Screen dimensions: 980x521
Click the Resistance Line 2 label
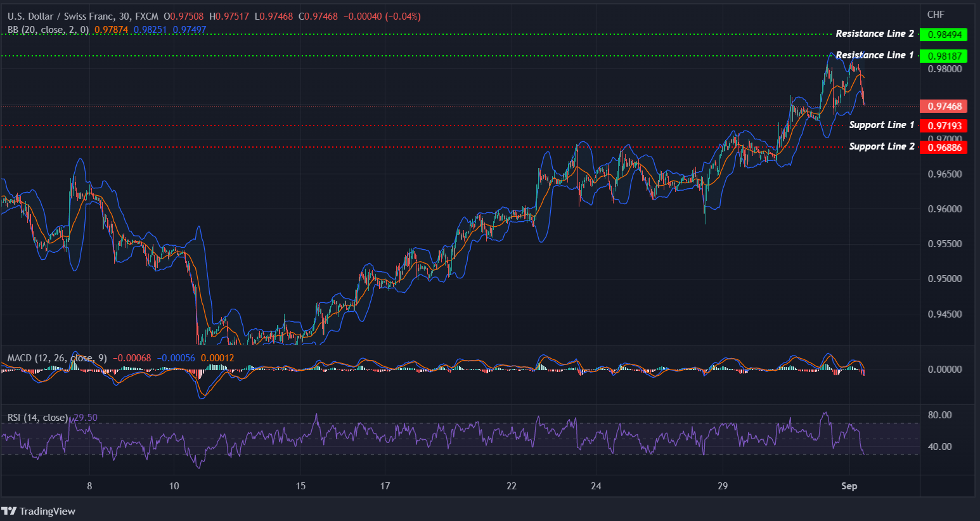(875, 33)
